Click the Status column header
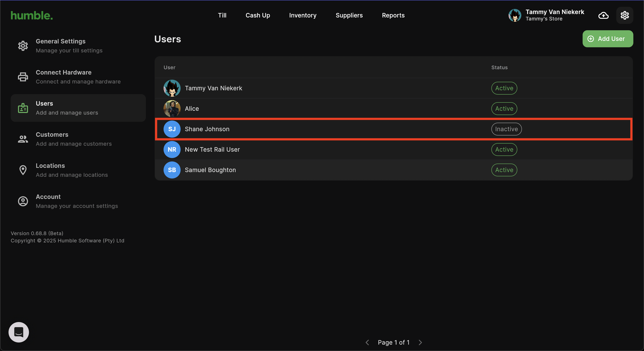The image size is (644, 351). coord(499,67)
